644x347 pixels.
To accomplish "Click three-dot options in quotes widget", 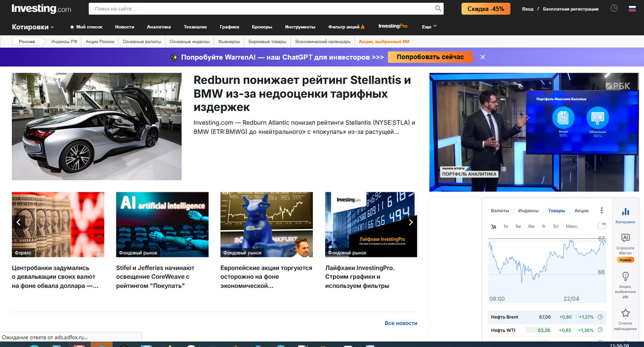I will 602,211.
